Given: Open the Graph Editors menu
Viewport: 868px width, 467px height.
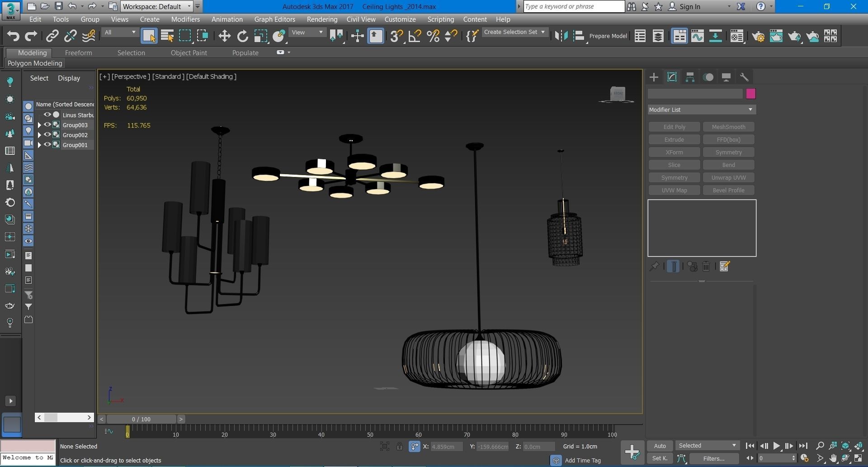Looking at the screenshot, I should (x=274, y=19).
